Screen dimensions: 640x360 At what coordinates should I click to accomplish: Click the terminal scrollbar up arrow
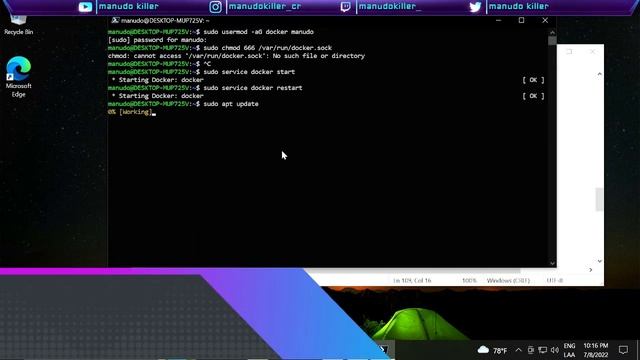552,32
